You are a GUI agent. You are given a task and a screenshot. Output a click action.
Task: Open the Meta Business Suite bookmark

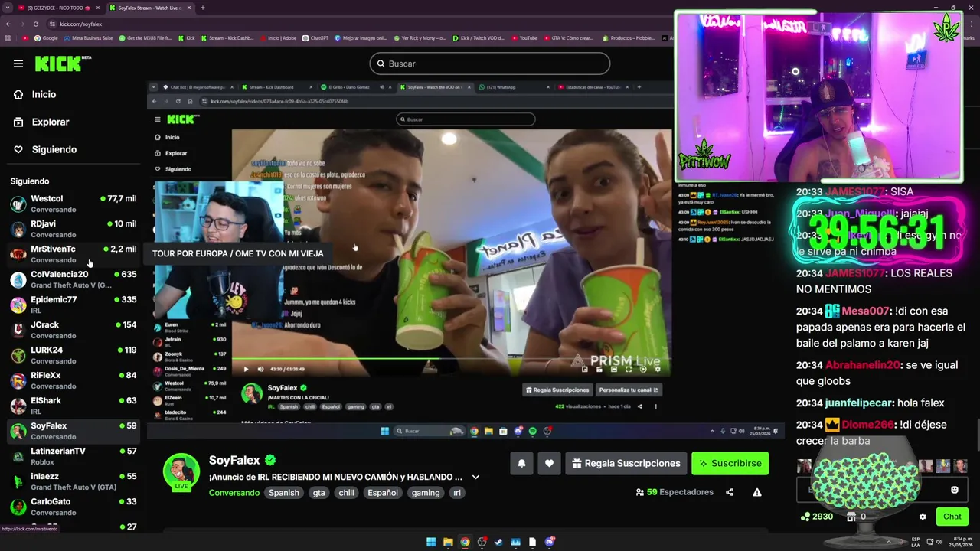pos(88,37)
